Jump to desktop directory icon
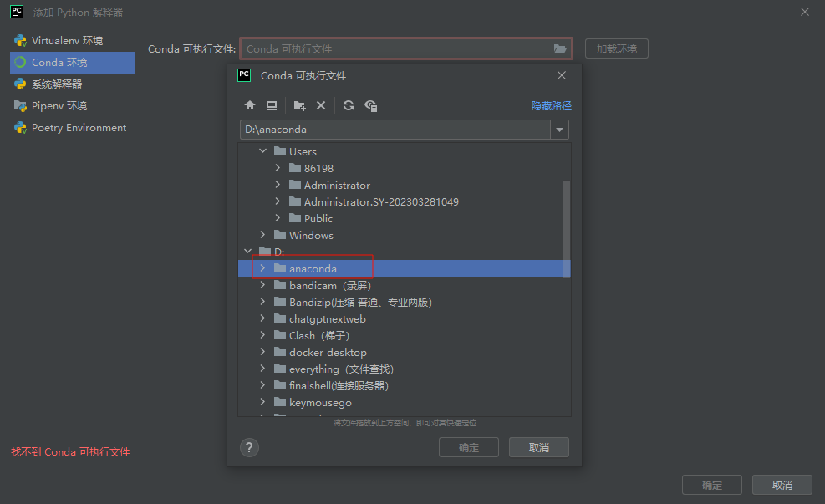The width and height of the screenshot is (825, 504). click(272, 105)
